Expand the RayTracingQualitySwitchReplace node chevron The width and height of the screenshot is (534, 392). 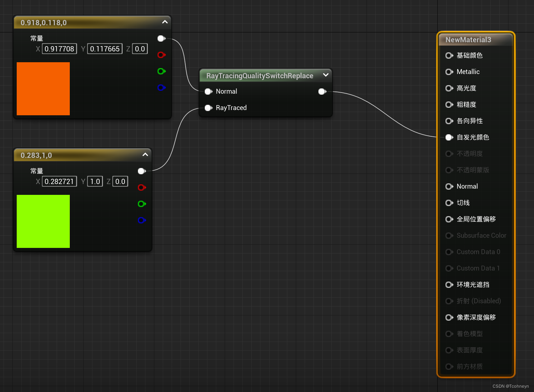[x=326, y=75]
